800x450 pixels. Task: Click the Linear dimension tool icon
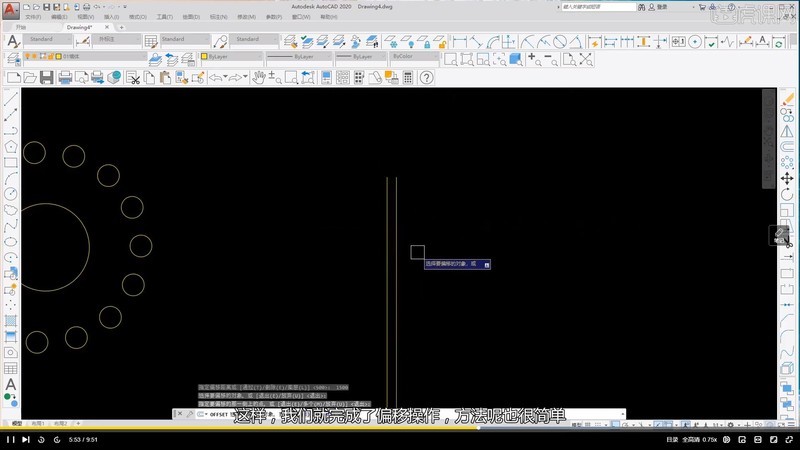460,41
